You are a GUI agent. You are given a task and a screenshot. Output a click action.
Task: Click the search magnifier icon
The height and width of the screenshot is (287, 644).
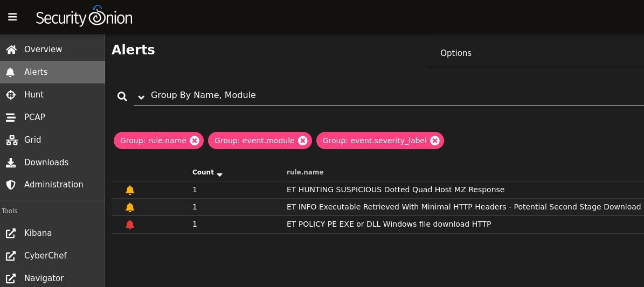coord(122,96)
